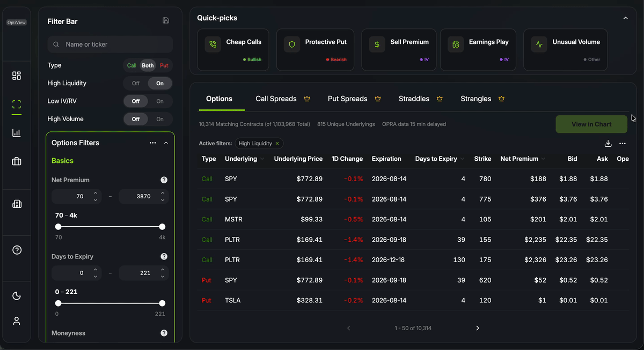This screenshot has width=644, height=350.
Task: Show Net Premium help tooltip icon
Action: (164, 180)
